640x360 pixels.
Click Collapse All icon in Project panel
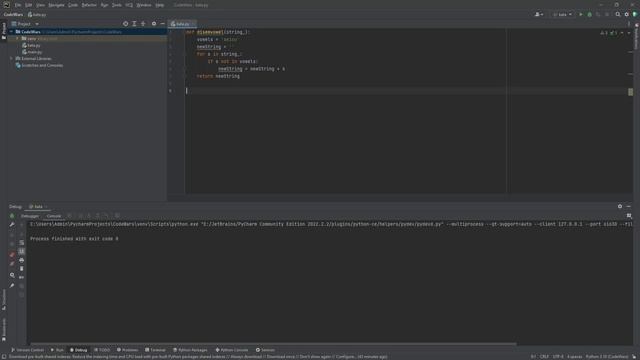click(143, 24)
